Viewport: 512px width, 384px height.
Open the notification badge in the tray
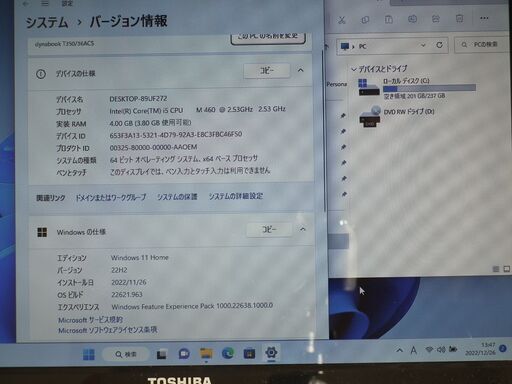coord(503,349)
